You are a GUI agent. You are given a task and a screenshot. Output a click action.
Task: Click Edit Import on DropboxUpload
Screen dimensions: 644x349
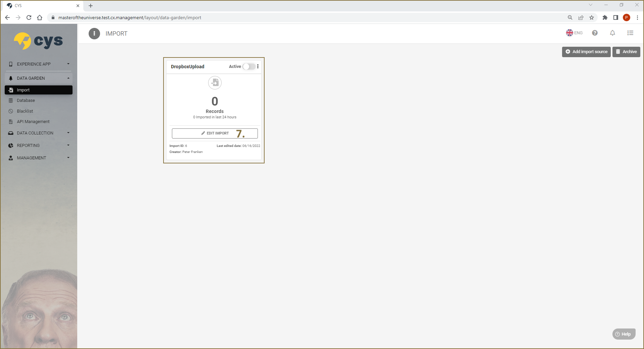pyautogui.click(x=215, y=133)
